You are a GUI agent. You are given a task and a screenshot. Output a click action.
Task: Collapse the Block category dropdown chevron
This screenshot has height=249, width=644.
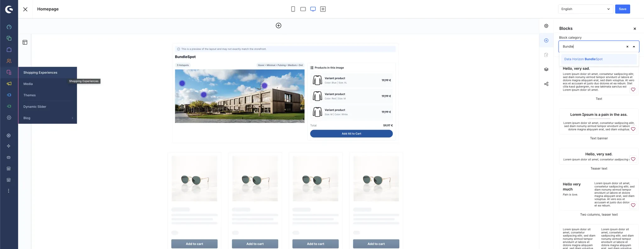634,47
